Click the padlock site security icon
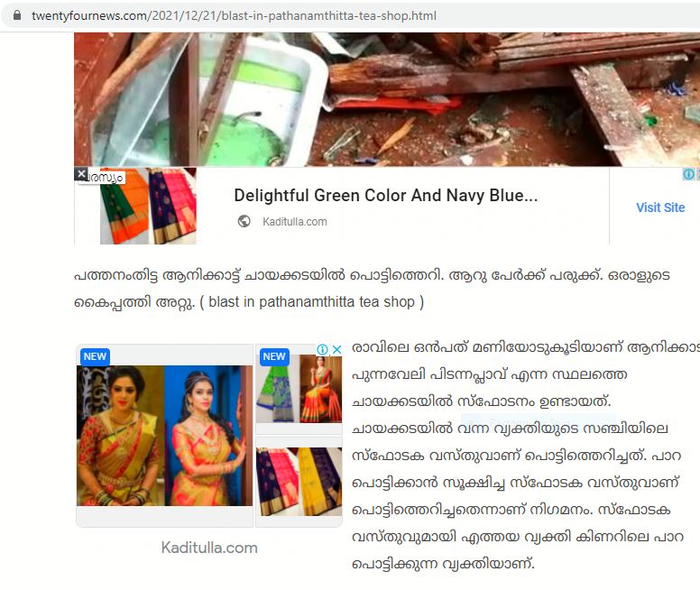The width and height of the screenshot is (700, 590). [17, 15]
